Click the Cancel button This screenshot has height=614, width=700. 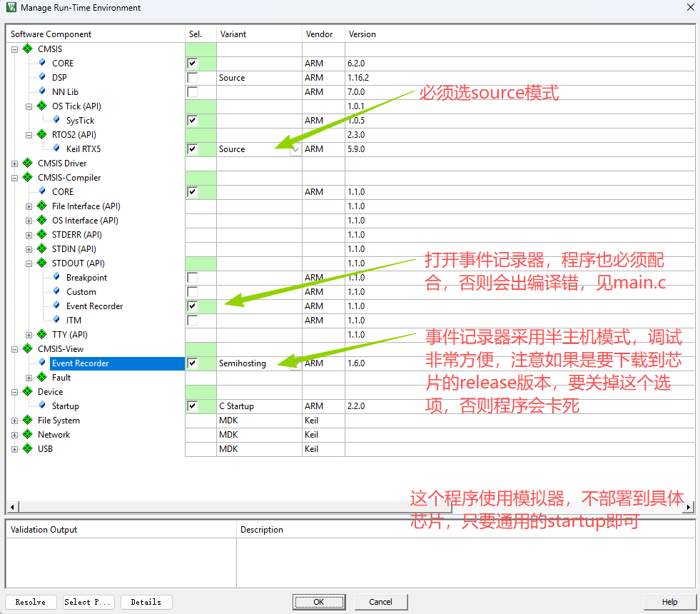pos(381,602)
